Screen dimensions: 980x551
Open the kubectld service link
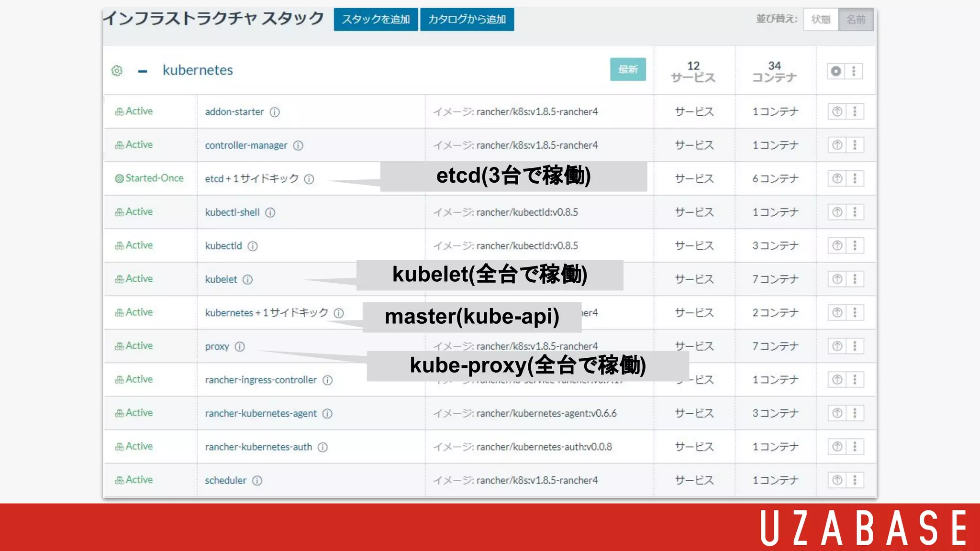coord(223,245)
